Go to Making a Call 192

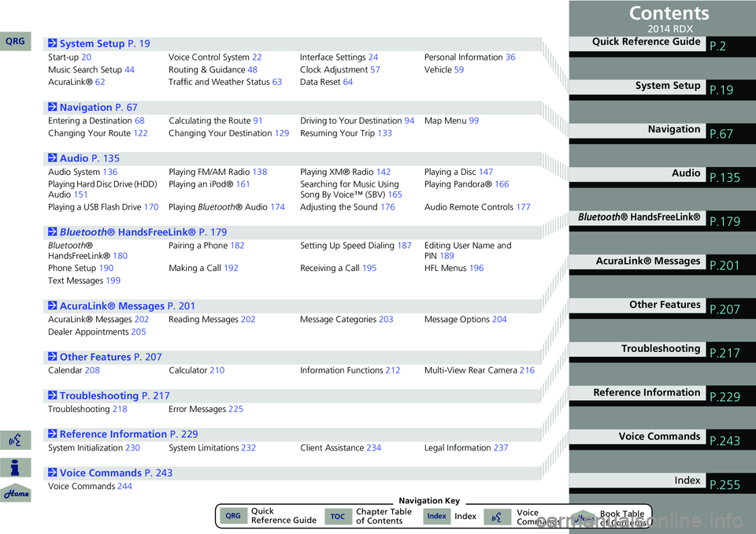[203, 269]
